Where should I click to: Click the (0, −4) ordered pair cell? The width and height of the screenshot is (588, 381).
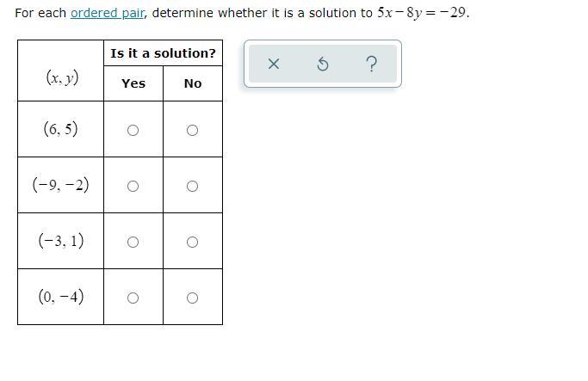click(60, 297)
